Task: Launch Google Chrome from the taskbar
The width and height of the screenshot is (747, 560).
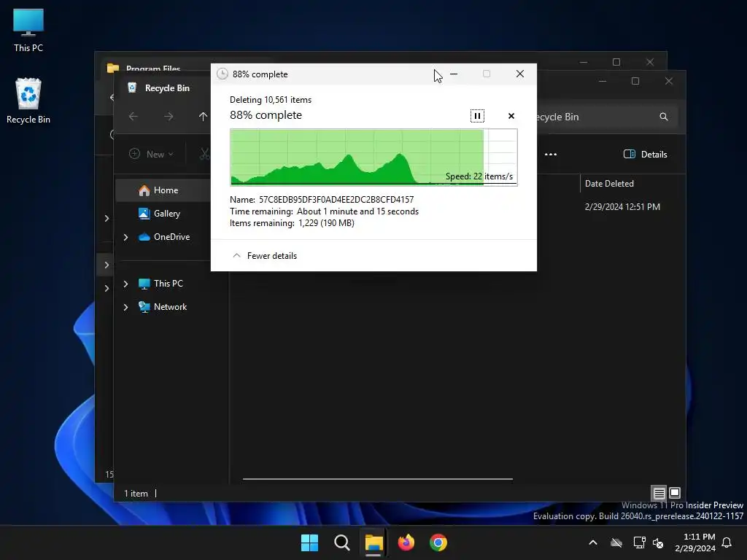Action: coord(438,542)
